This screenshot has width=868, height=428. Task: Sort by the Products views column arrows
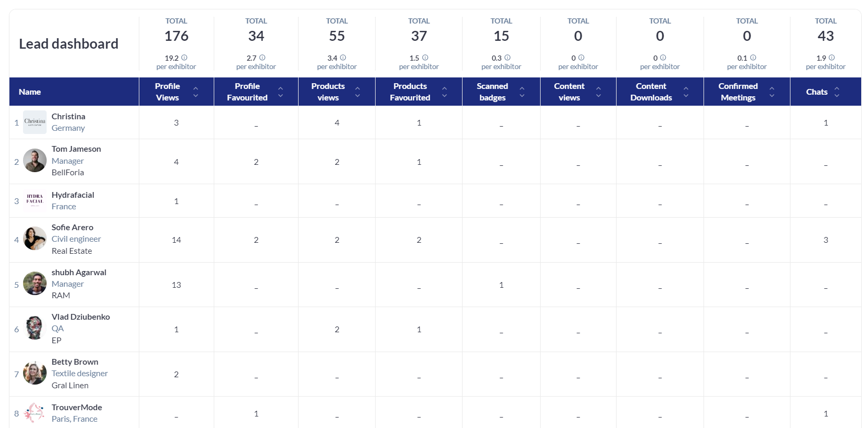click(x=357, y=92)
